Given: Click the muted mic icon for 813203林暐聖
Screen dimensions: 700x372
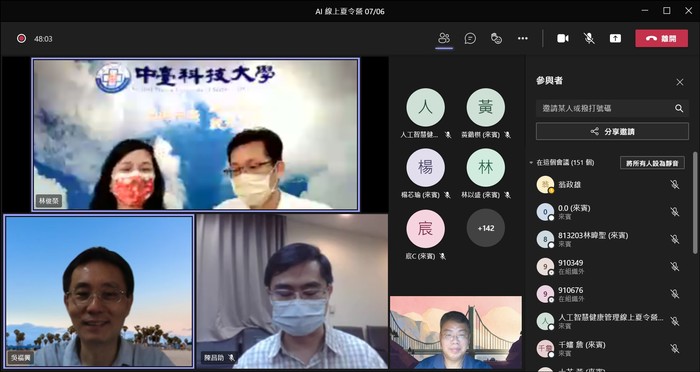Looking at the screenshot, I should (675, 239).
